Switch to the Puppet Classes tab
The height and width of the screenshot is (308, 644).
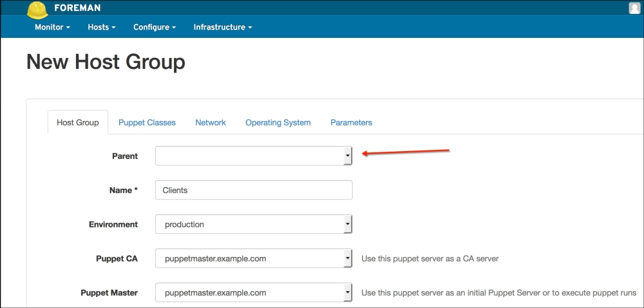pyautogui.click(x=147, y=122)
